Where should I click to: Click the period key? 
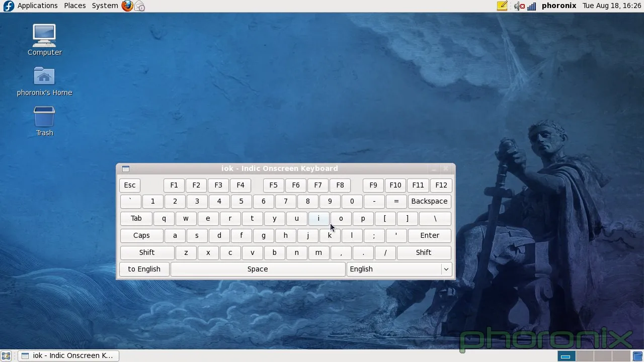(x=363, y=252)
